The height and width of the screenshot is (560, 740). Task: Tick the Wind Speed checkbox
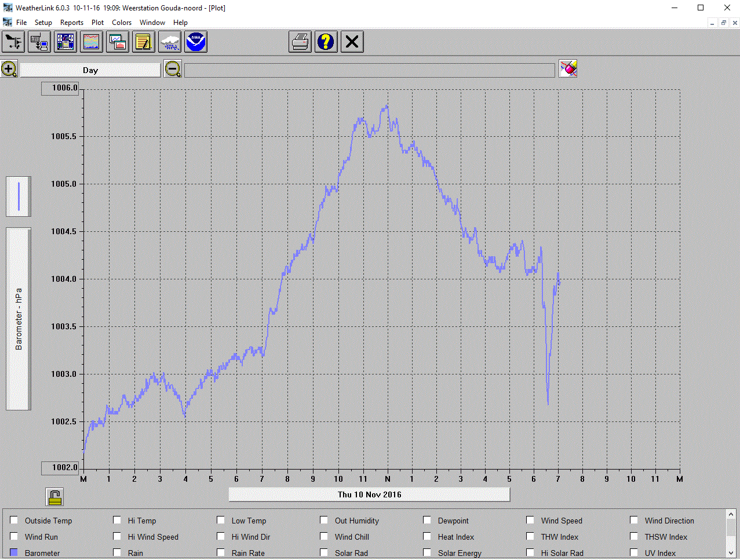click(x=530, y=520)
